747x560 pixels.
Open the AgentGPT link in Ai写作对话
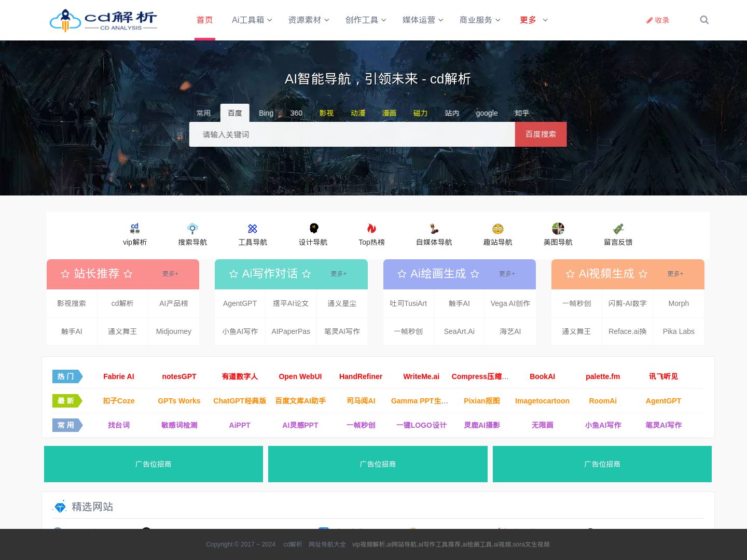240,303
